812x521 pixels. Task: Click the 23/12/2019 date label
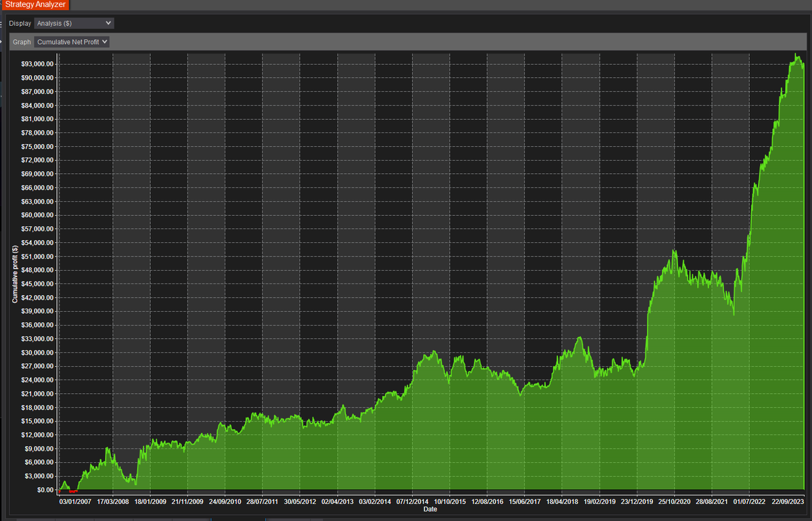(x=637, y=501)
